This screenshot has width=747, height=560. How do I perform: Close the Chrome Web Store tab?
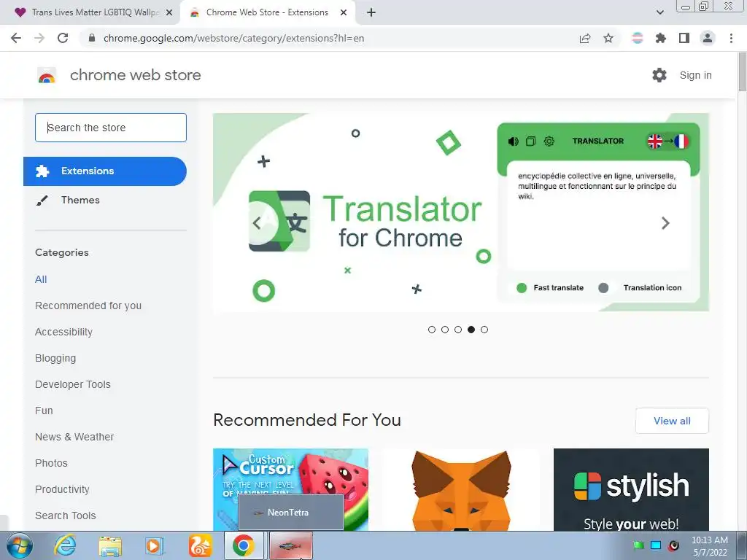(x=344, y=12)
